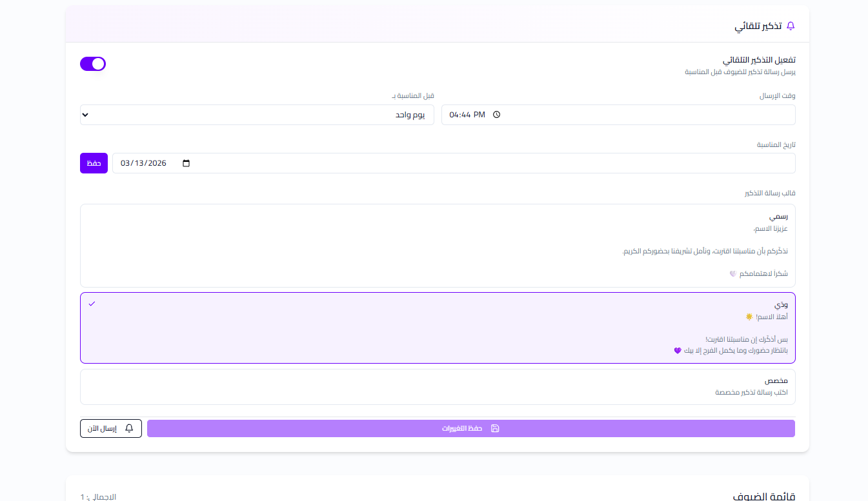This screenshot has height=501, width=868.
Task: Click the checkmark icon on the ودّي template
Action: tap(92, 304)
